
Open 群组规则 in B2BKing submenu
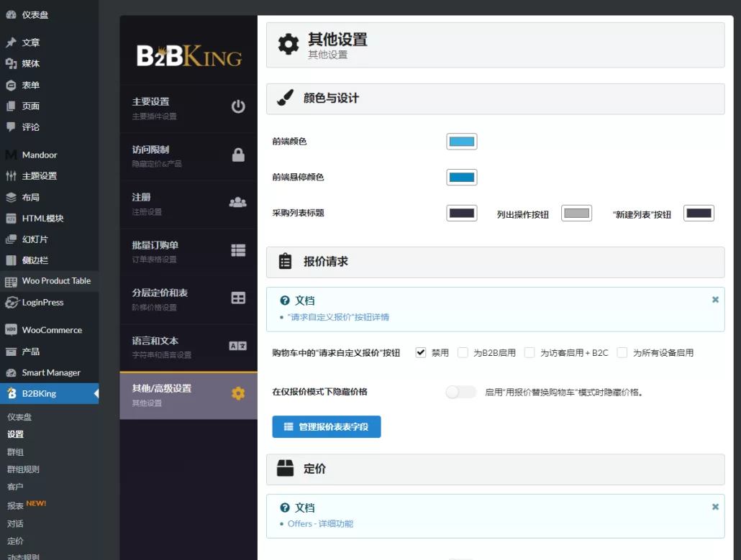24,469
